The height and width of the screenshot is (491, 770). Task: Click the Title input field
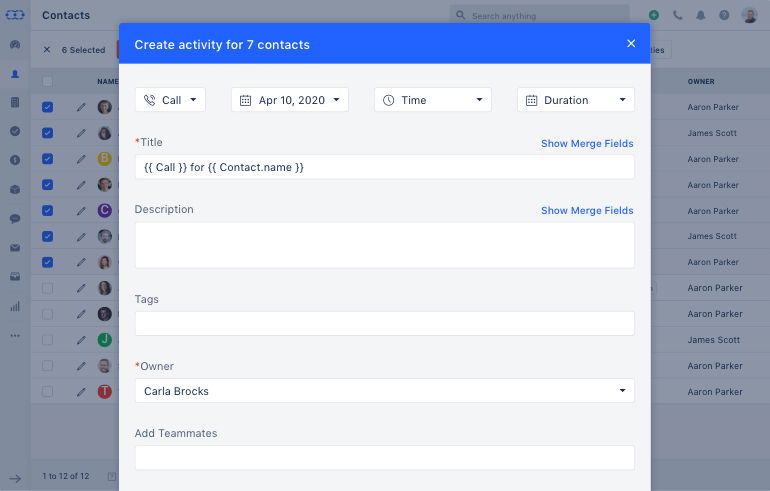385,167
